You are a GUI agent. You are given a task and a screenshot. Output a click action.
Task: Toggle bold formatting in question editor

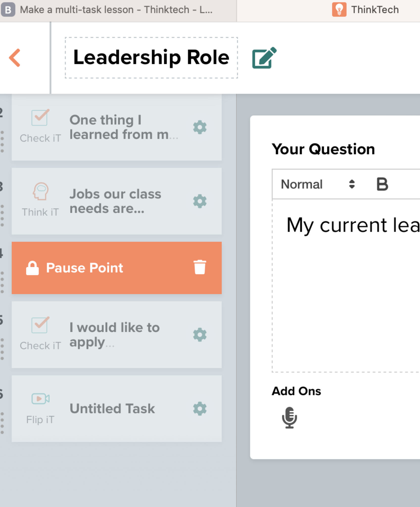click(x=382, y=184)
